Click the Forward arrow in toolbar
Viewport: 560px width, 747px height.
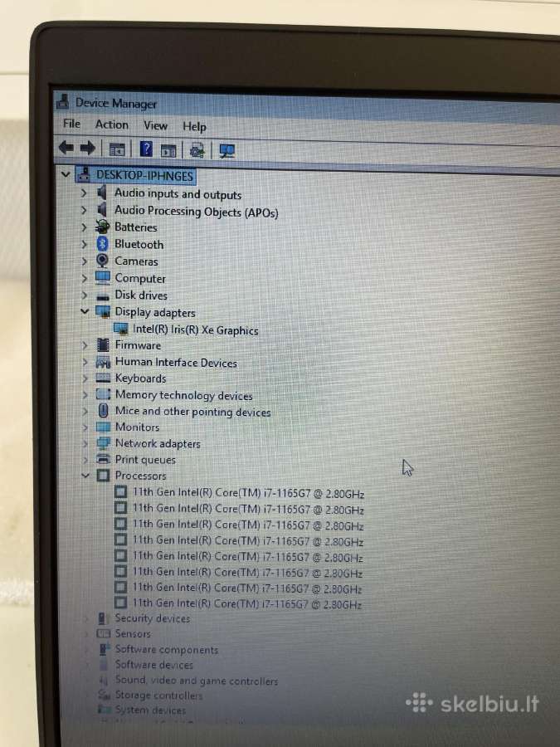pos(88,149)
